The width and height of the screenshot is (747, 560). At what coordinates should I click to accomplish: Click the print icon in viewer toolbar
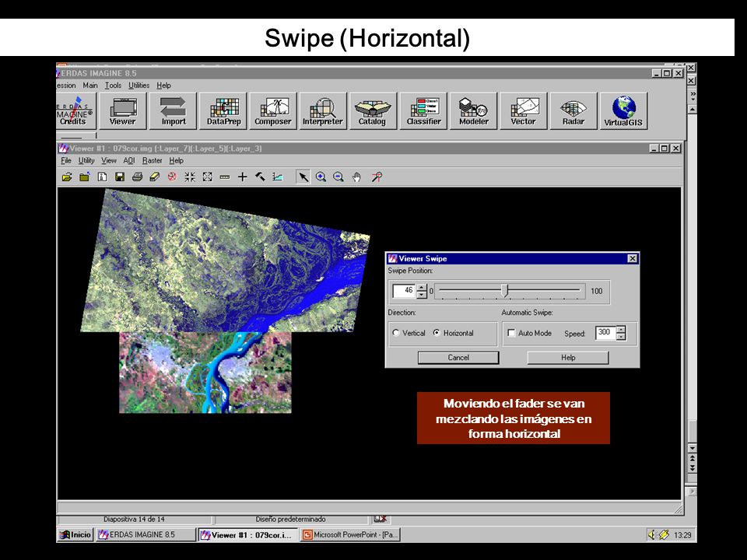pos(137,177)
